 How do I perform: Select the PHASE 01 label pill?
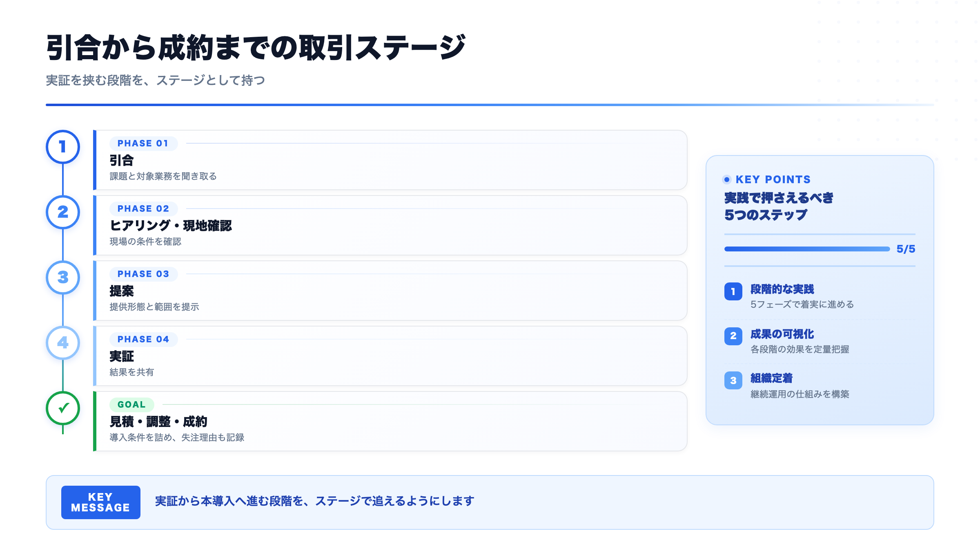143,143
